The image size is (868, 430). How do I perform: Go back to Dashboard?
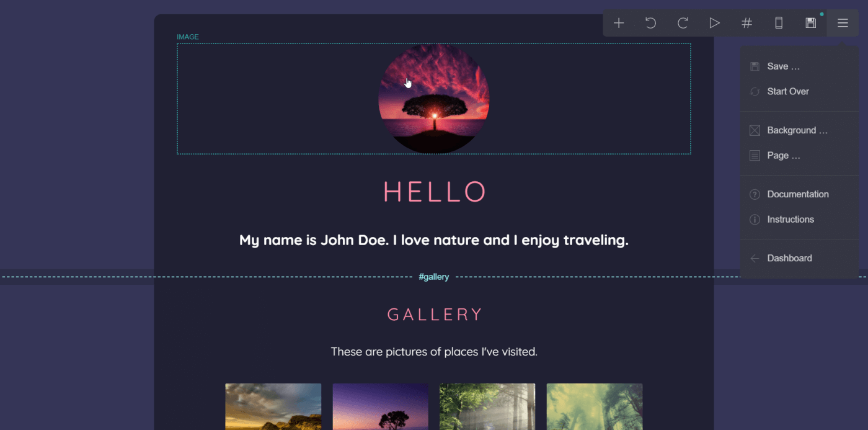pos(789,258)
